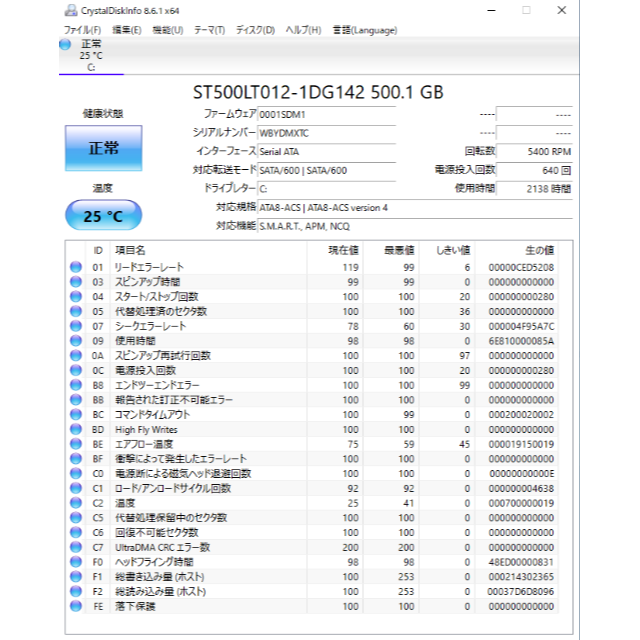Click the ファームウェア field 0001SDM1

click(327, 115)
